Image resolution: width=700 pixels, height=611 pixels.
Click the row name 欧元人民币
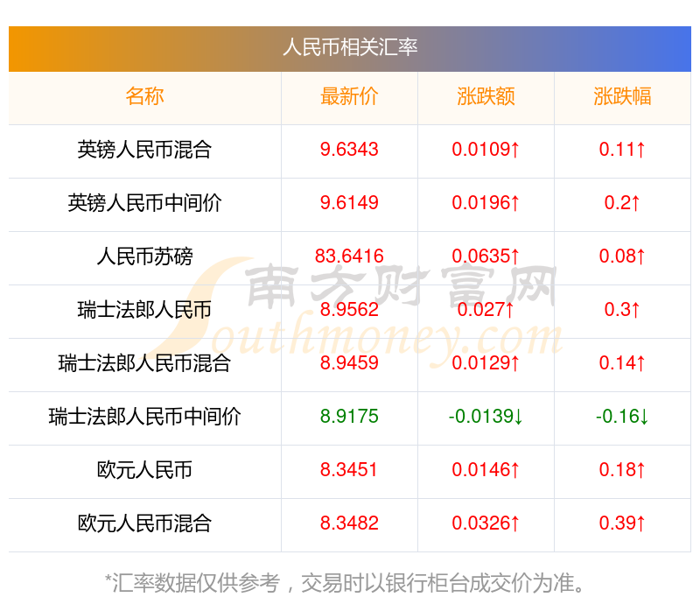144,470
